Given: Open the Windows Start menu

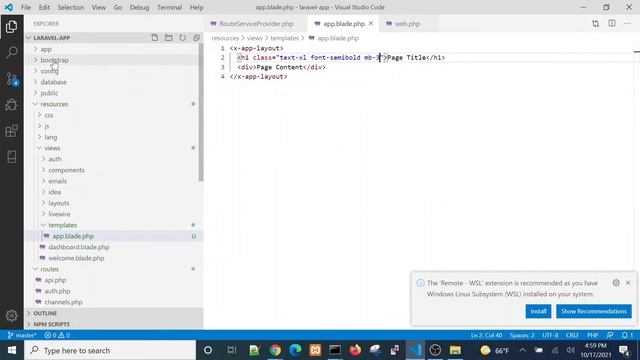Looking at the screenshot, I should click(12, 350).
